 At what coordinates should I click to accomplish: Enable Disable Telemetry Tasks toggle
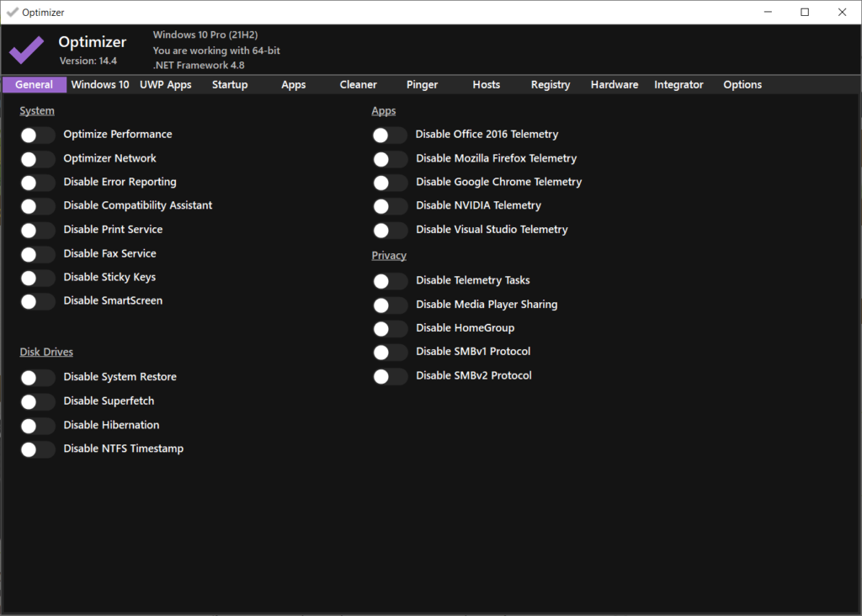[x=390, y=281]
